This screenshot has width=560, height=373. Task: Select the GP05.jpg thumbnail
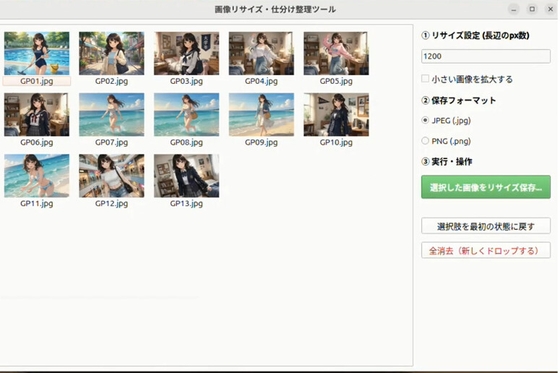(x=336, y=53)
